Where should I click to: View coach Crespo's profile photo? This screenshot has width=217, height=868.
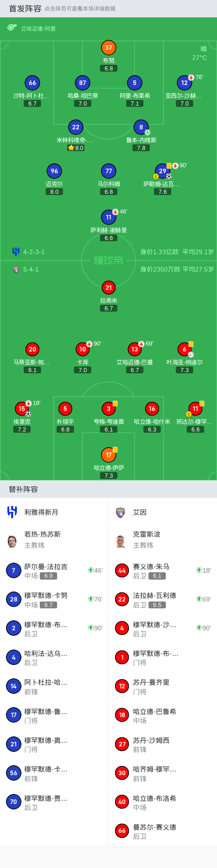[x=121, y=541]
